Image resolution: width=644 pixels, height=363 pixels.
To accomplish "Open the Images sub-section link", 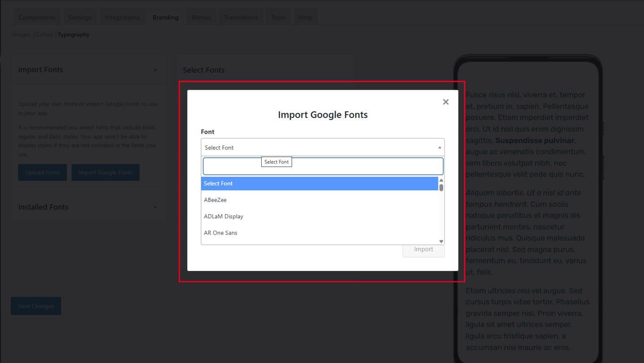I will [x=21, y=34].
